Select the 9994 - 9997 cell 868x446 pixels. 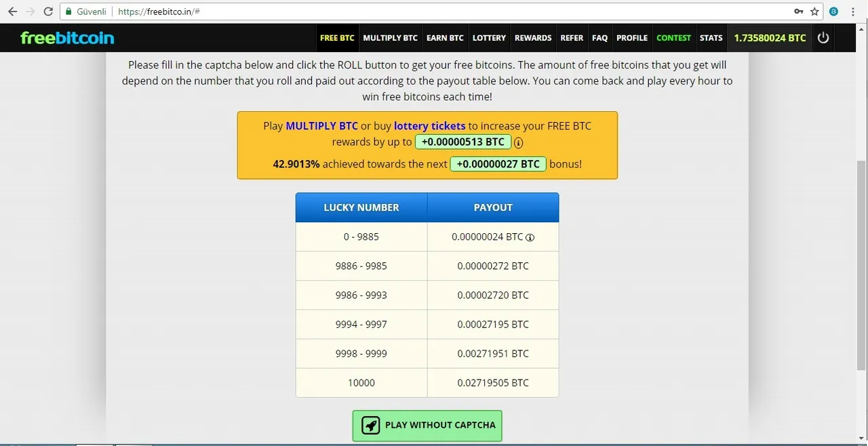click(361, 325)
